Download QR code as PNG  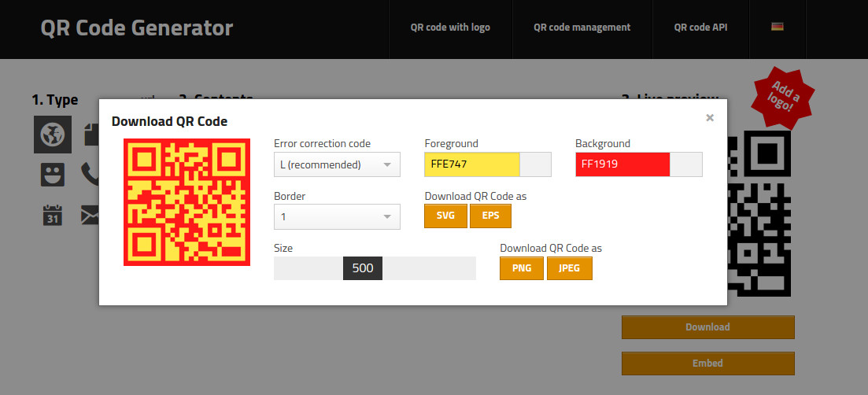[x=522, y=268]
